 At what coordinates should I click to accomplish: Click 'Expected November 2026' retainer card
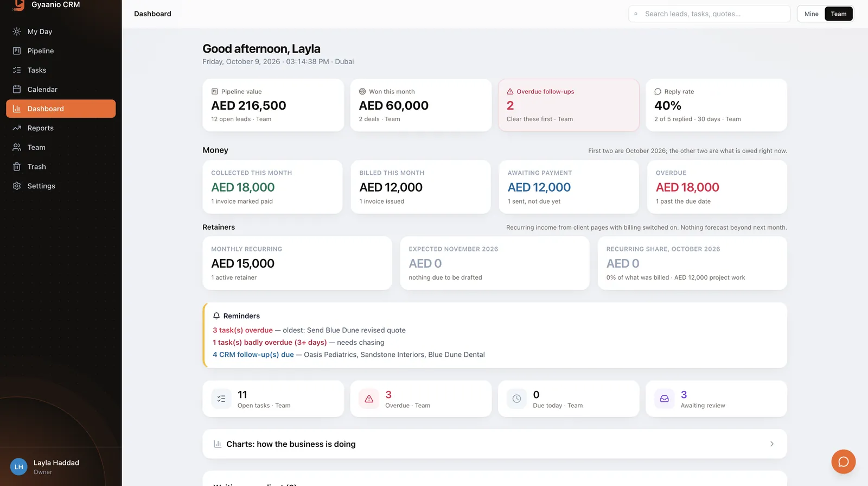[x=495, y=263]
